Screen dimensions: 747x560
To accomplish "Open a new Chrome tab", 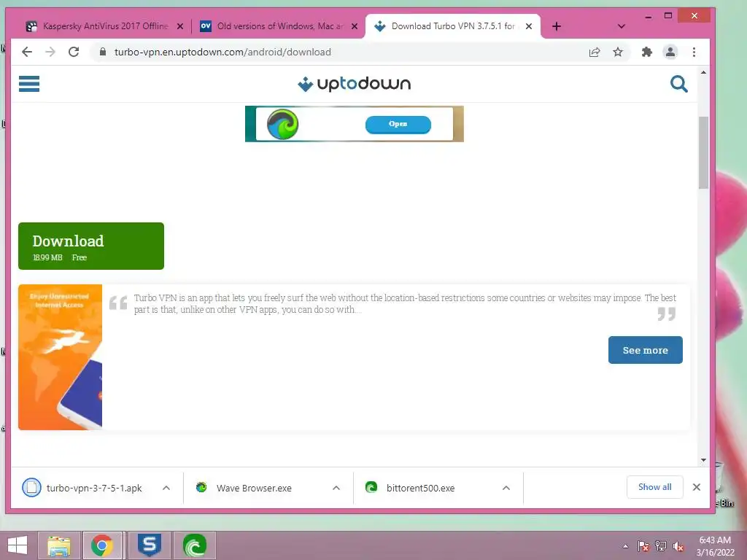I will tap(557, 26).
